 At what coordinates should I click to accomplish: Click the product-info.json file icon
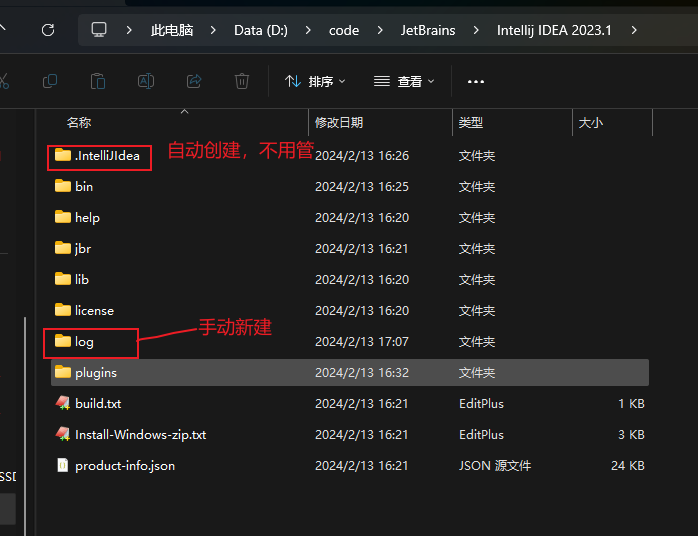(63, 465)
